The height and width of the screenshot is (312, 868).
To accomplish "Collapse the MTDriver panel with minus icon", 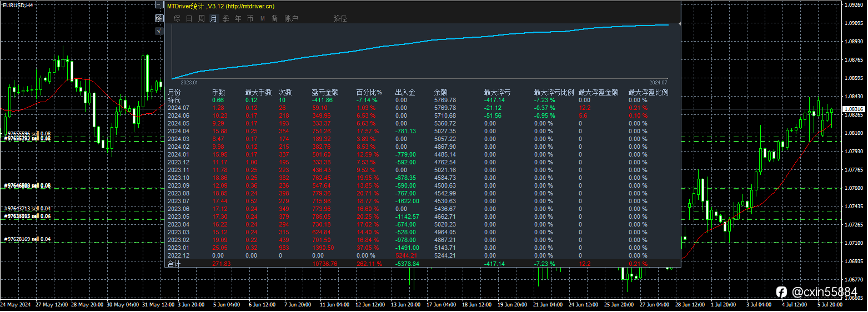I will point(159,6).
